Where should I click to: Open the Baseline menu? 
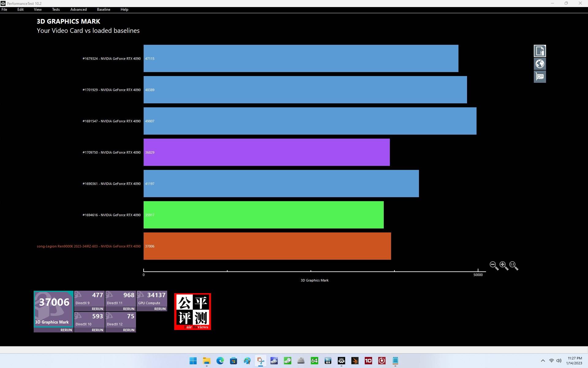coord(104,10)
